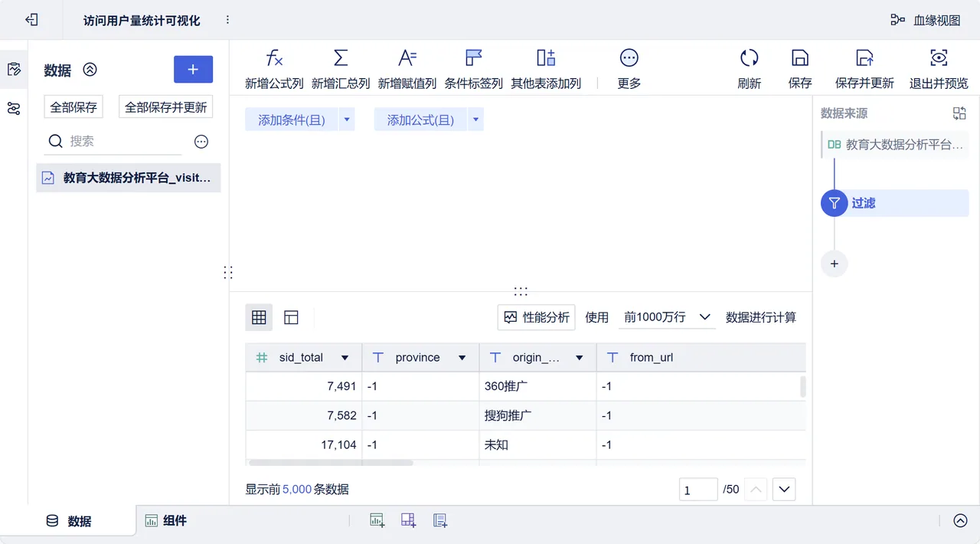Click the vertical sidebar divider drag handle
Viewport: 980px width, 544px height.
pos(228,272)
